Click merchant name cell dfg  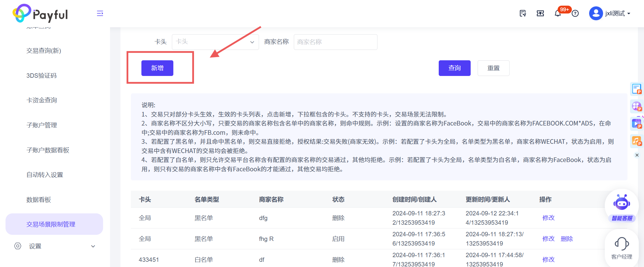click(x=263, y=218)
